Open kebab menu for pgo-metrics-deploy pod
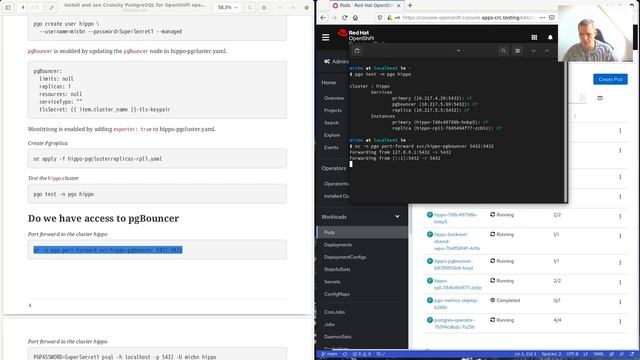The image size is (640, 360). (620, 302)
